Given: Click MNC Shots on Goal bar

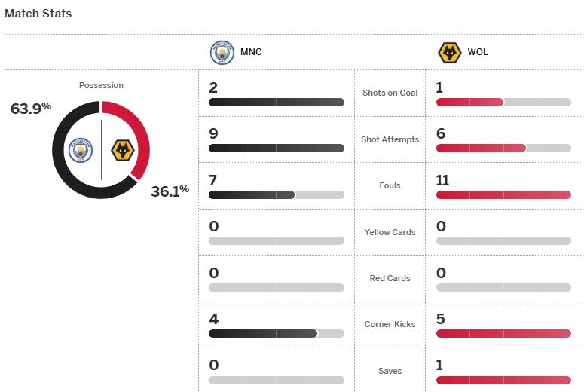Looking at the screenshot, I should pos(277,102).
